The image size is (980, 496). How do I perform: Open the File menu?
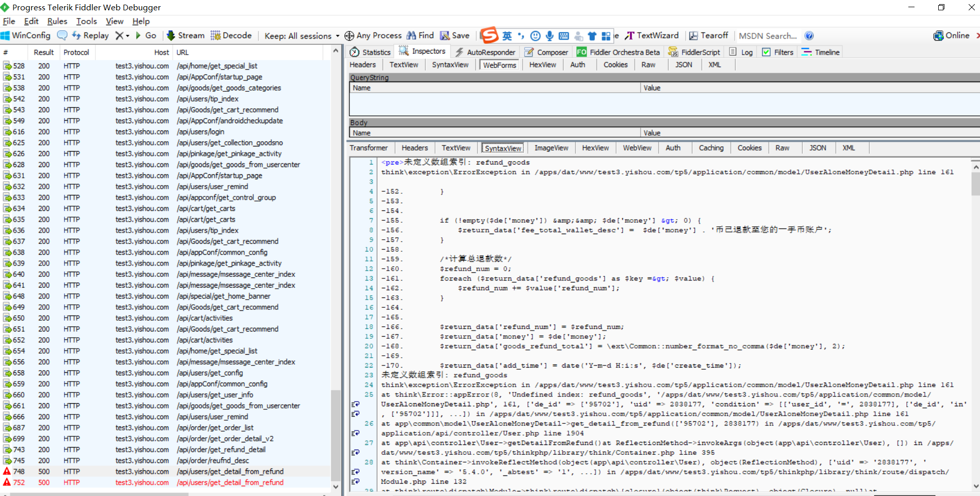(x=9, y=21)
